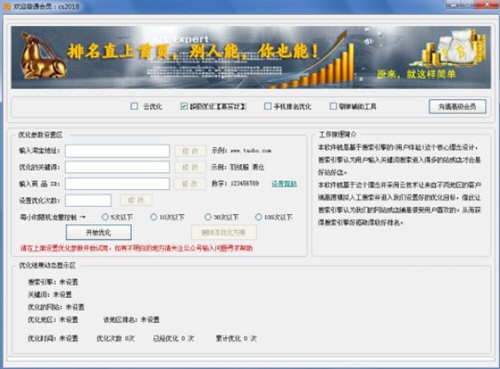Image resolution: width=500 pixels, height=369 pixels.
Task: Tick the 手机排名优化 checkbox
Action: pos(268,106)
